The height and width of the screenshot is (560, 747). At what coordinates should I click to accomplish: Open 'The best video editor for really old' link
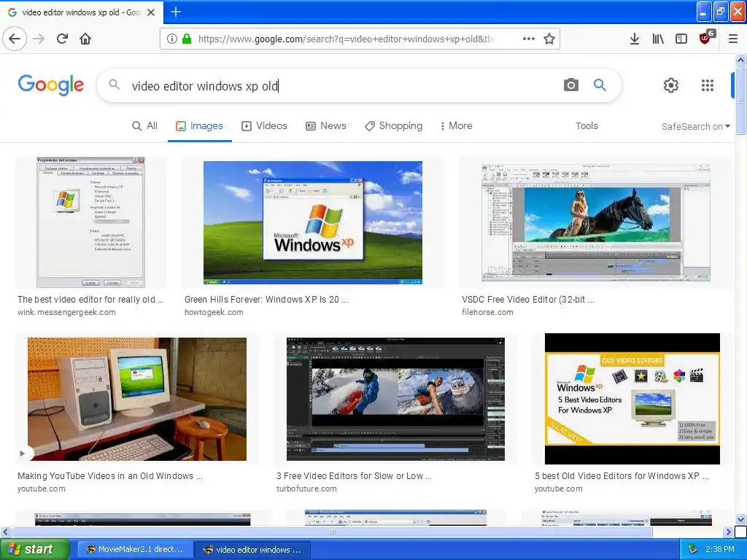90,300
